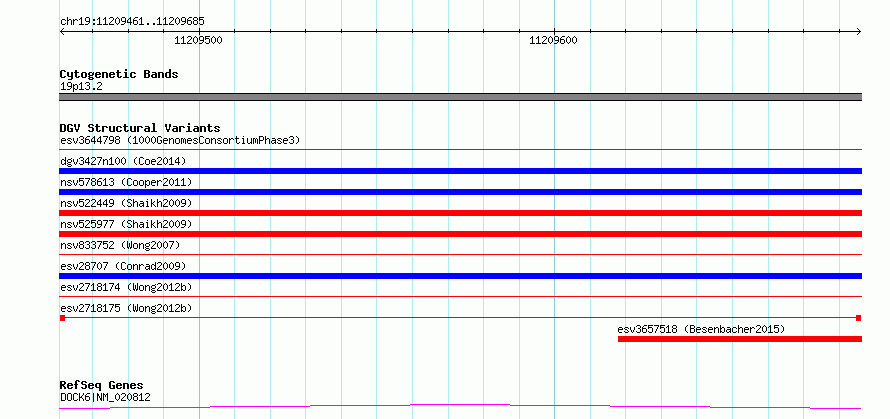Open variant esv28707 (Conrad2009) label
The image size is (890, 419).
point(123,266)
